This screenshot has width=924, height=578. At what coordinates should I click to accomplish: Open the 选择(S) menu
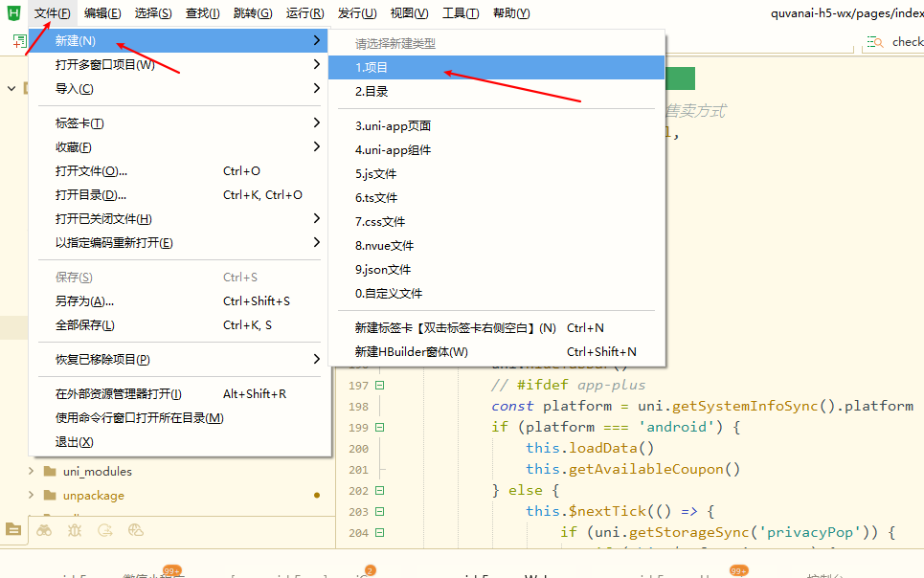(153, 13)
